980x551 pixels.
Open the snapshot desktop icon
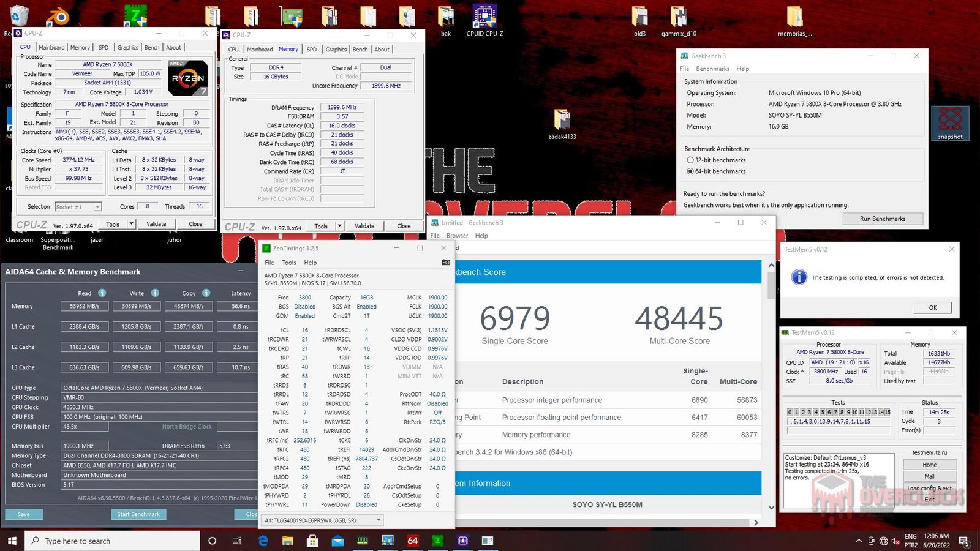point(950,123)
